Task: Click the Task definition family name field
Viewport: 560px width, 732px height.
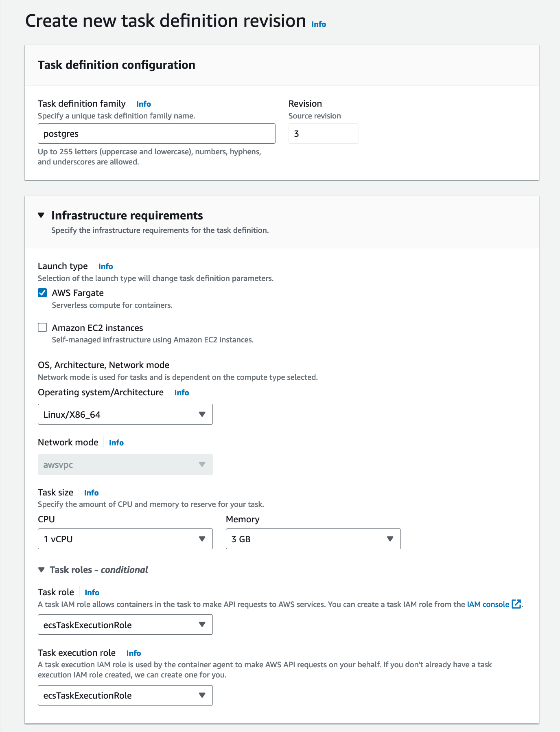Action: [156, 134]
